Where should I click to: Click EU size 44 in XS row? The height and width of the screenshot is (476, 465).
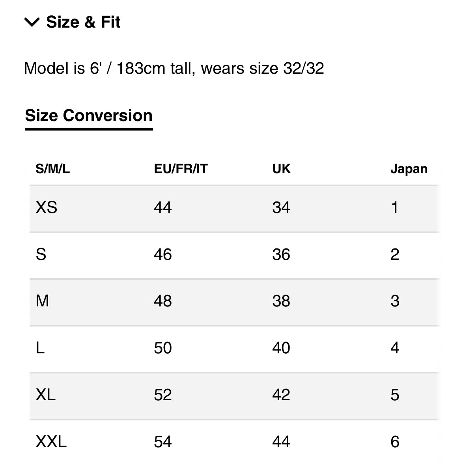click(163, 207)
